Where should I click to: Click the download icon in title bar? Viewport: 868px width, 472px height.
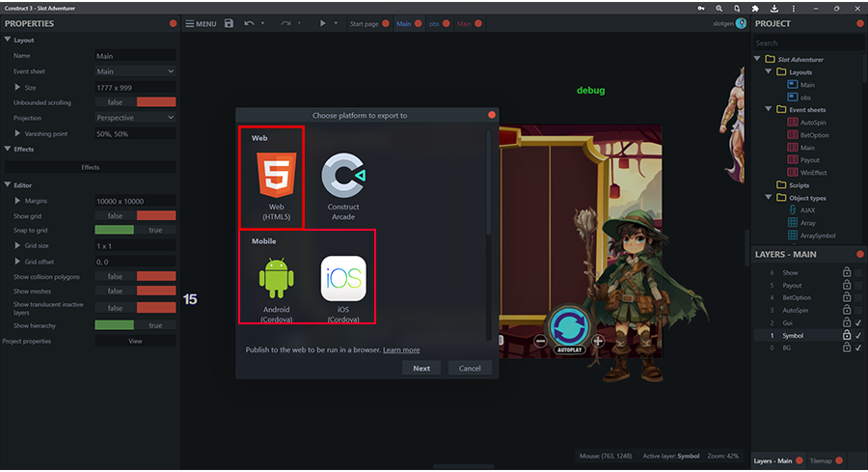773,9
